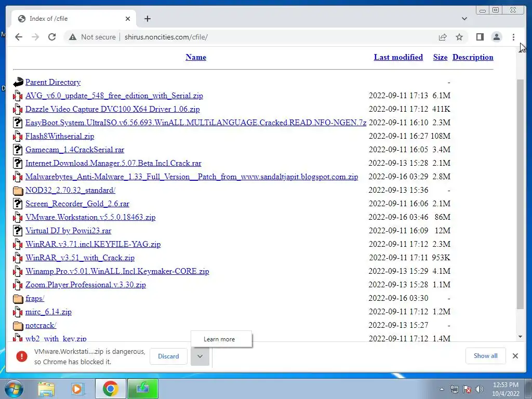Click the mirc_6.14.zip link

[48, 312]
